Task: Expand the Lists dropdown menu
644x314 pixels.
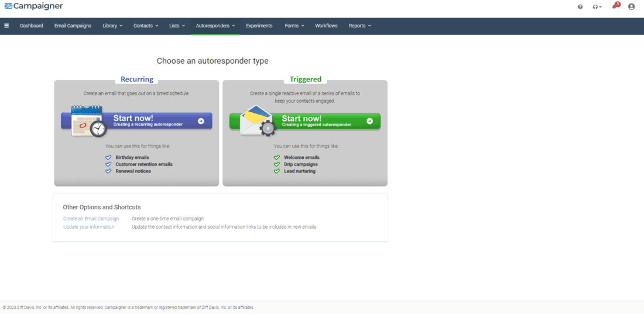Action: (x=177, y=26)
